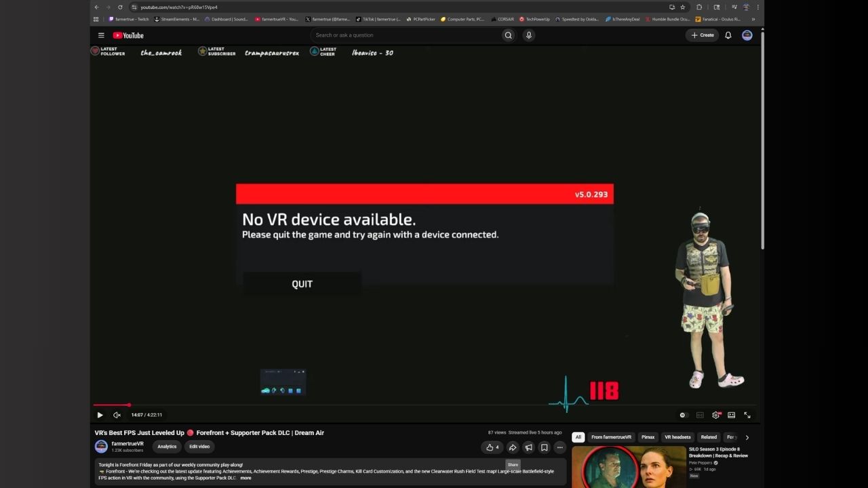Screen dimensions: 868x488
Task: Click the '87 views' text
Action: point(497,432)
